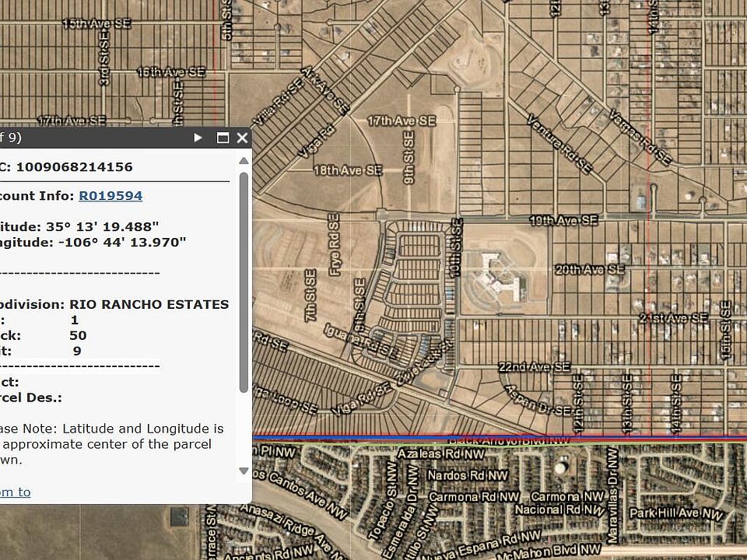Click the Azaleas Rd NW label
The width and height of the screenshot is (747, 560).
click(x=440, y=453)
